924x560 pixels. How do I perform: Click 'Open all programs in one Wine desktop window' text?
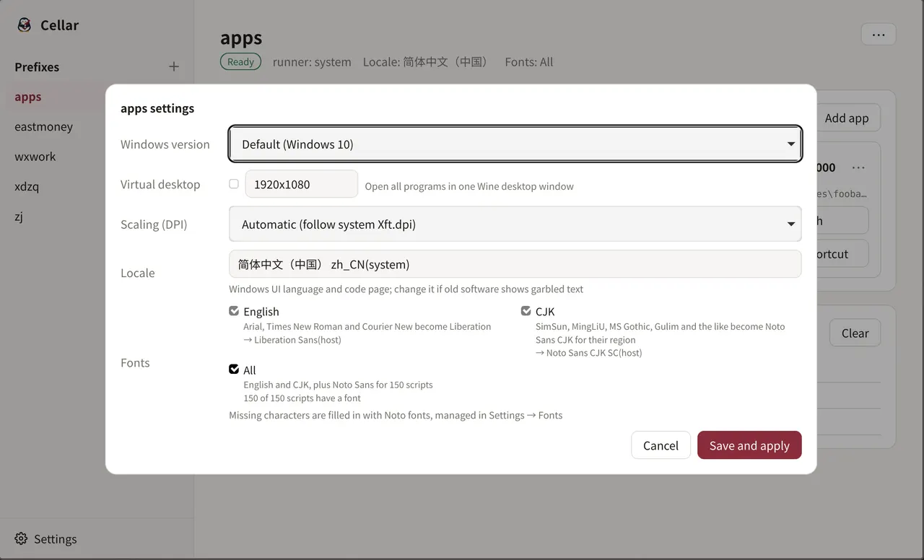point(469,186)
